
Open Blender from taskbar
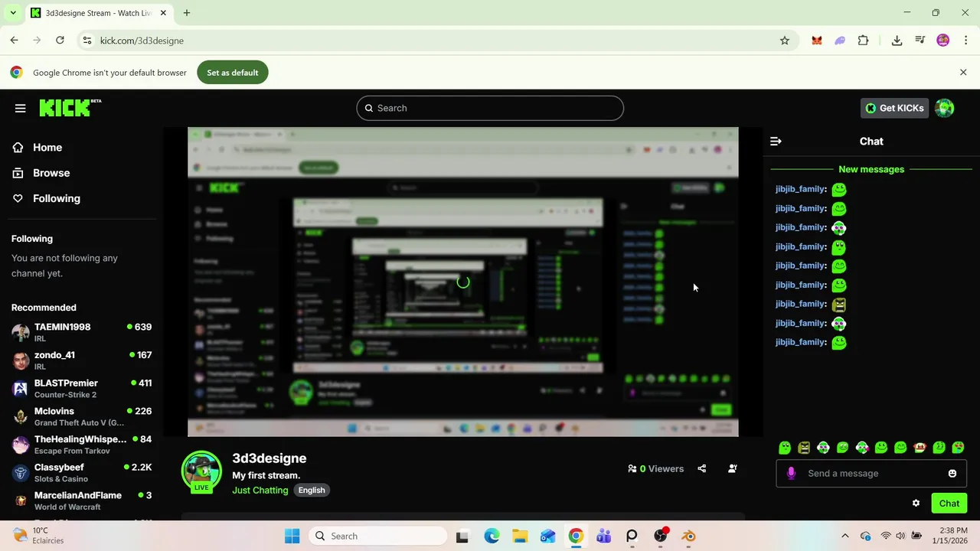[688, 536]
